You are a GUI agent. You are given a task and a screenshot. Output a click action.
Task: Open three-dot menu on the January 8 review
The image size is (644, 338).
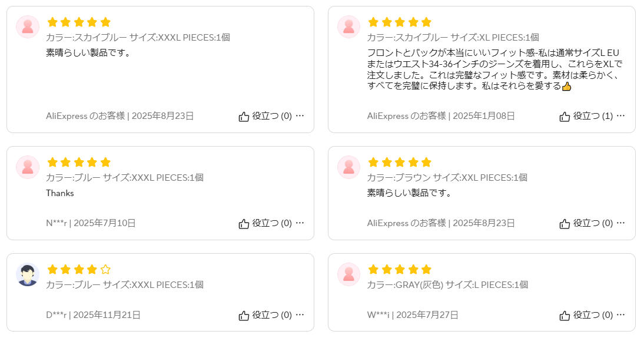pos(620,116)
